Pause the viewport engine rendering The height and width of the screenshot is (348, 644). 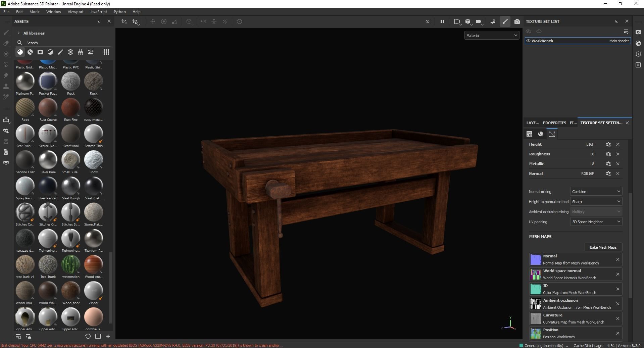(x=442, y=21)
